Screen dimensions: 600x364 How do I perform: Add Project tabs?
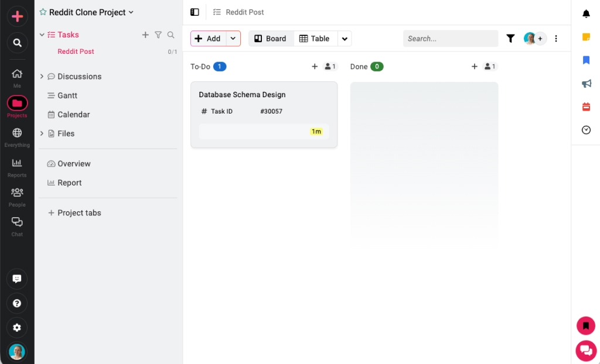(74, 213)
